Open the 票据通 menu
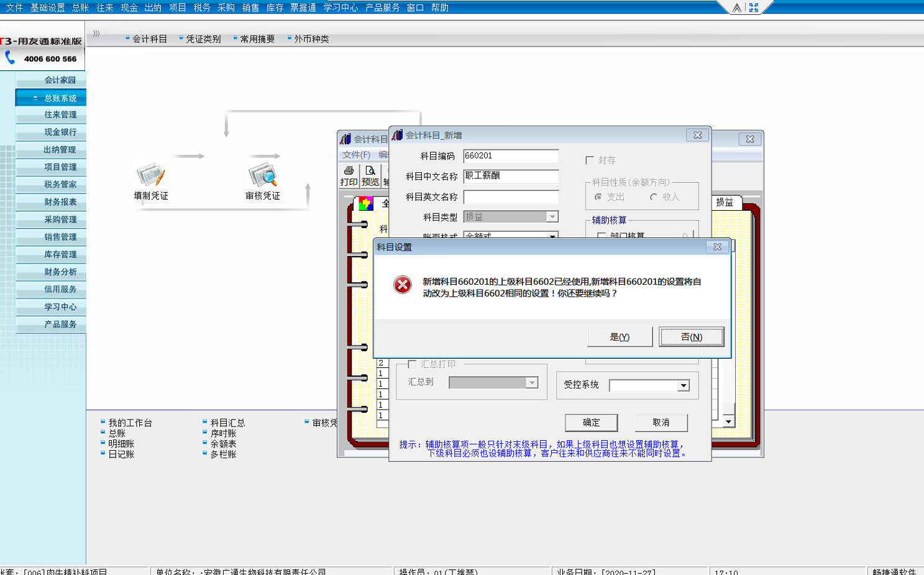Viewport: 924px width, 575px height. 303,7
